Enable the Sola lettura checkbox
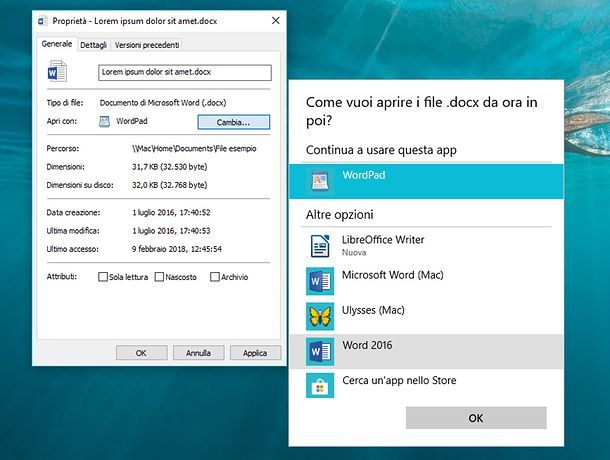The height and width of the screenshot is (460, 610). point(103,277)
